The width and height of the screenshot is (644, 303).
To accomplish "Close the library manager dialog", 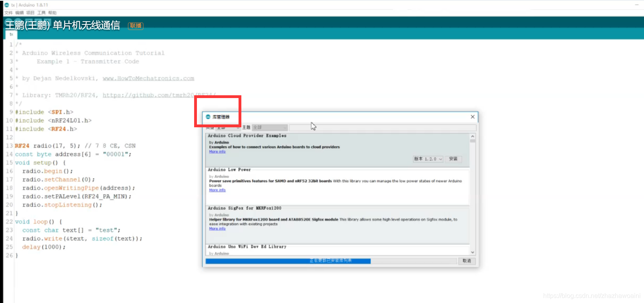I will 473,117.
